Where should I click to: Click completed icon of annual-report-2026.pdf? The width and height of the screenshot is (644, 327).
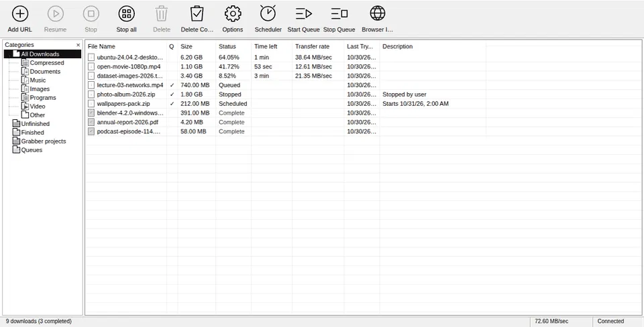click(x=91, y=122)
